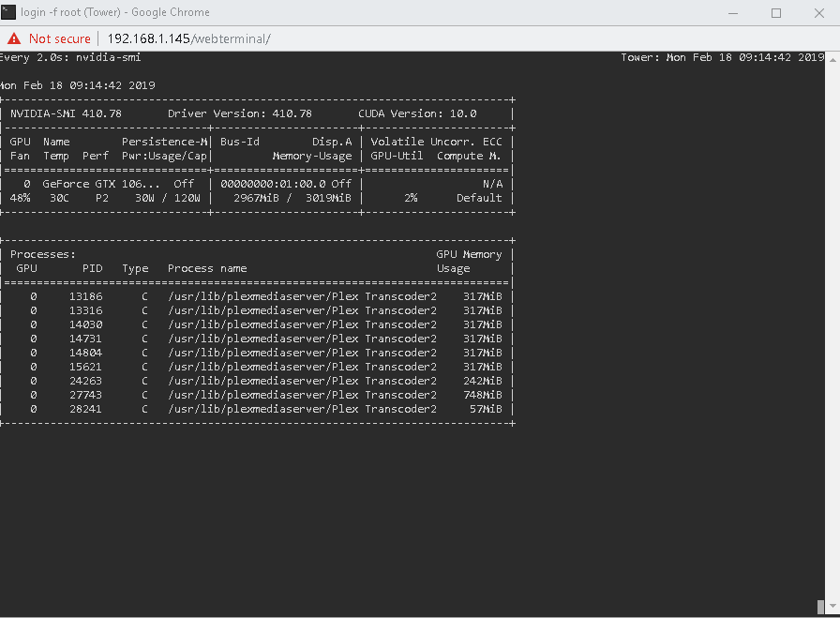
Task: Click the "Memory-Usage" column header
Action: (x=312, y=156)
